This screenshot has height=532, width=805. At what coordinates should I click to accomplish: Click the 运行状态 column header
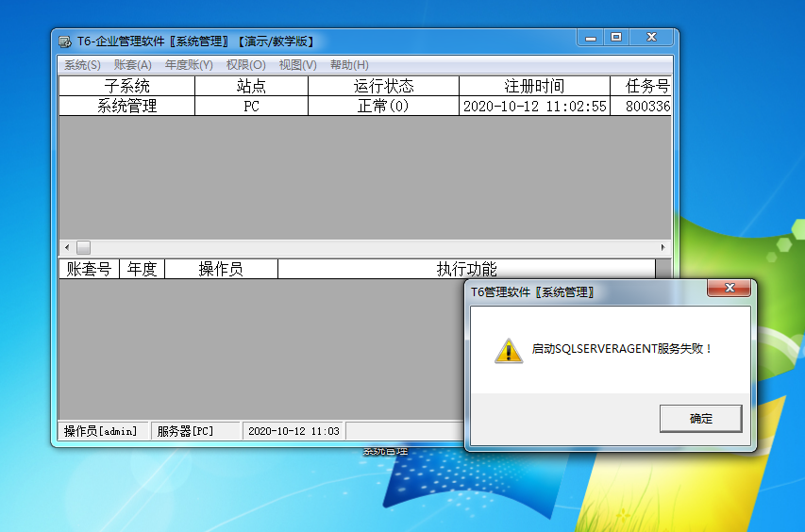[383, 86]
